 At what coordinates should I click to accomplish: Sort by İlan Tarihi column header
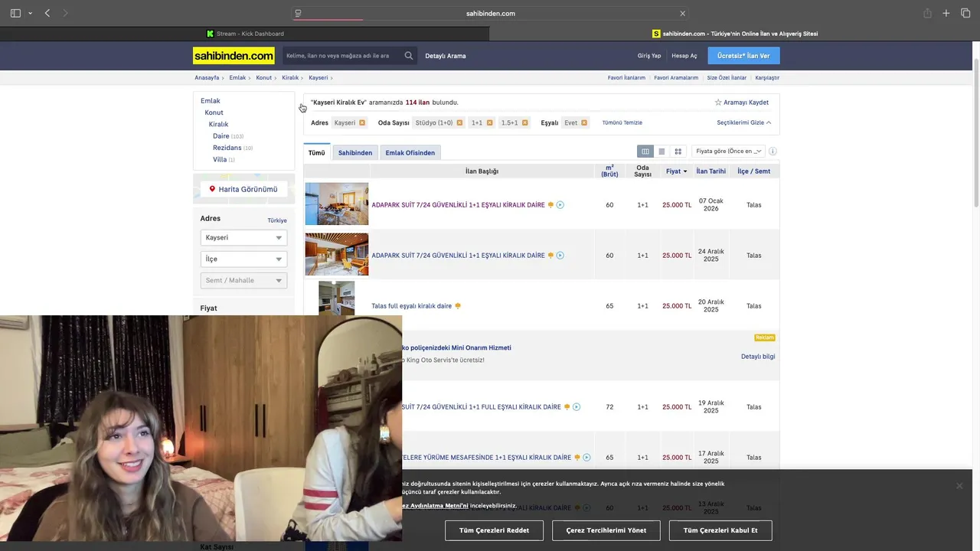[711, 171]
